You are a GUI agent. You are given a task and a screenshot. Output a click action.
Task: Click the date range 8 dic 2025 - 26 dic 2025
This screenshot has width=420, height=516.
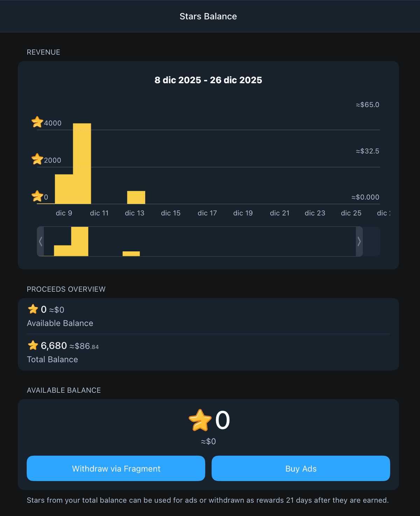(208, 80)
